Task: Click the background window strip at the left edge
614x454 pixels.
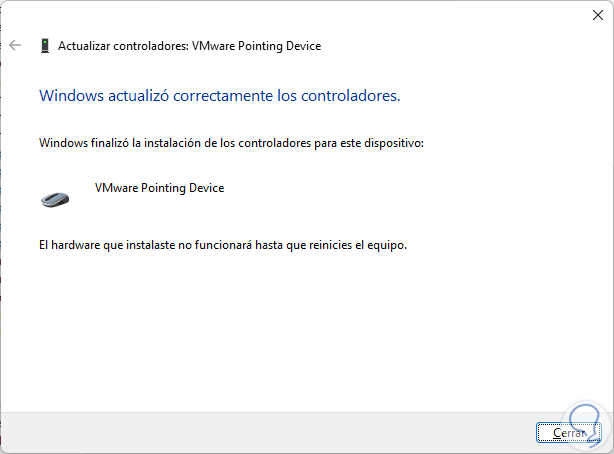Action: point(3,250)
